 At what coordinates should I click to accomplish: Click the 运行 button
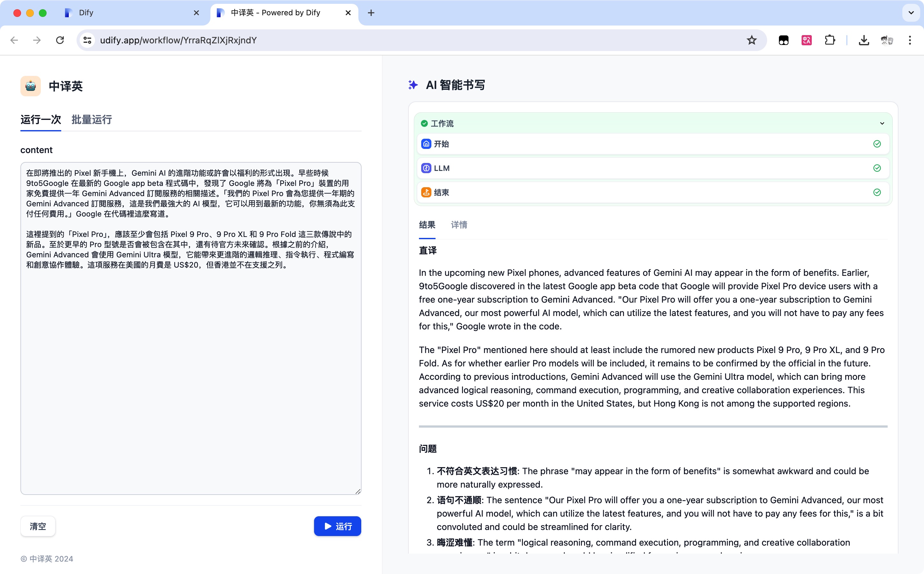coord(337,526)
